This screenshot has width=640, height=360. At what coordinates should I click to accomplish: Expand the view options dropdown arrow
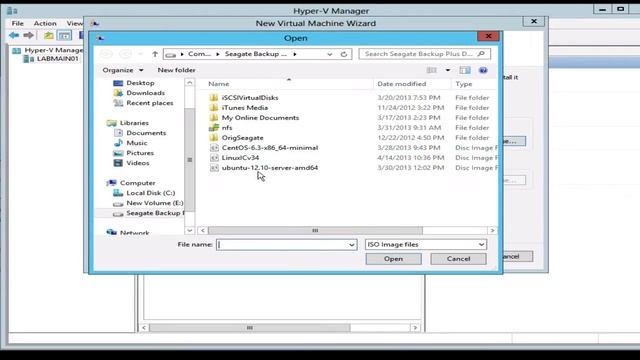pos(448,70)
